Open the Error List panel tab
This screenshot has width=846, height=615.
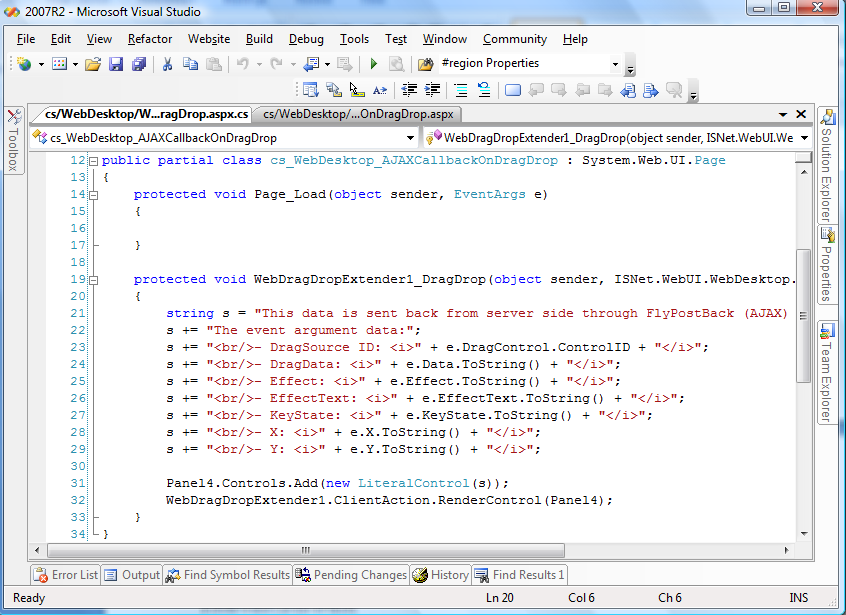click(x=66, y=575)
